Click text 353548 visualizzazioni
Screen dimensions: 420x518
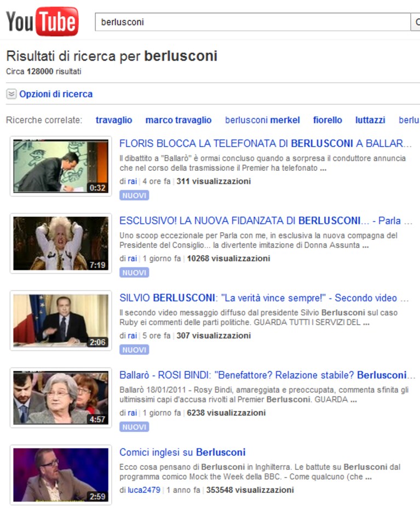click(x=250, y=490)
